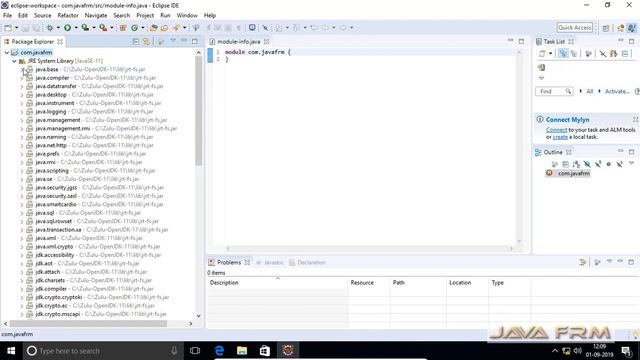Screen dimensions: 640x360
Task: Toggle Scheduled view in Task List
Action: 574,53
